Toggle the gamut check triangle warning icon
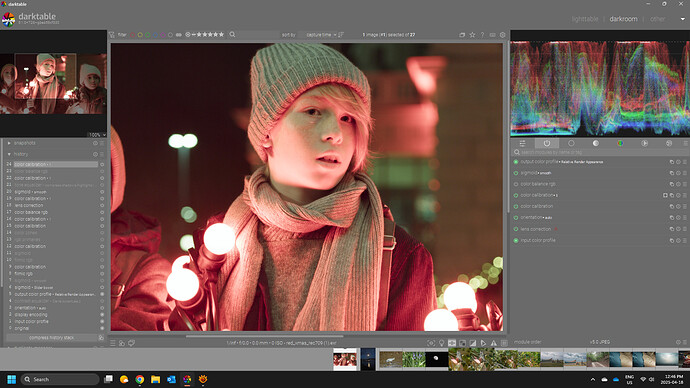The image size is (690, 388). pyautogui.click(x=493, y=343)
